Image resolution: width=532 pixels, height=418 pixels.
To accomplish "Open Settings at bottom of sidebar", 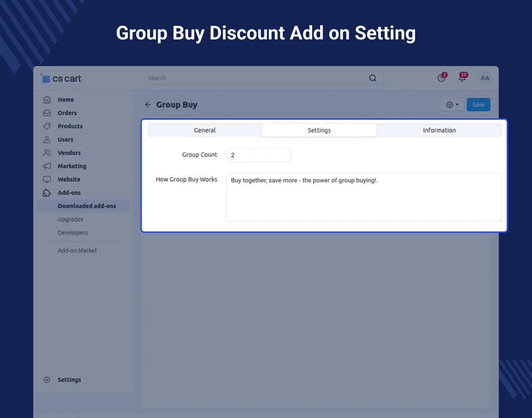I will pos(69,380).
